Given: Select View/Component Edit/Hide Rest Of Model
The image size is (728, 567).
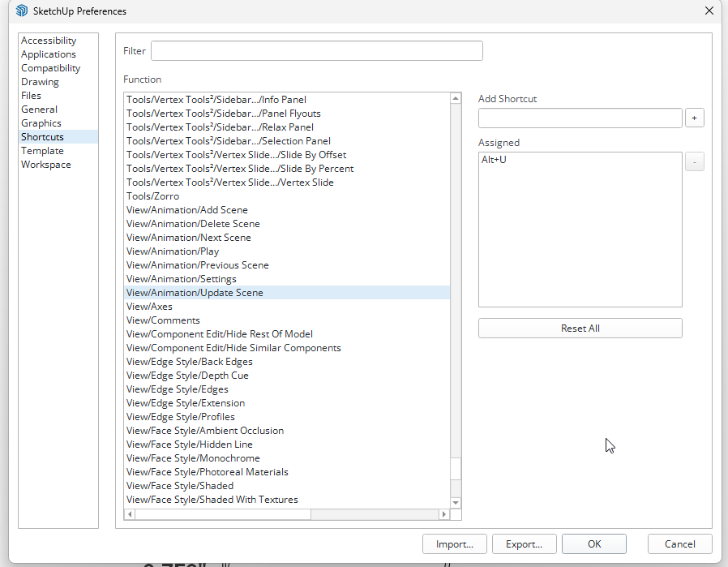Looking at the screenshot, I should pyautogui.click(x=288, y=334).
